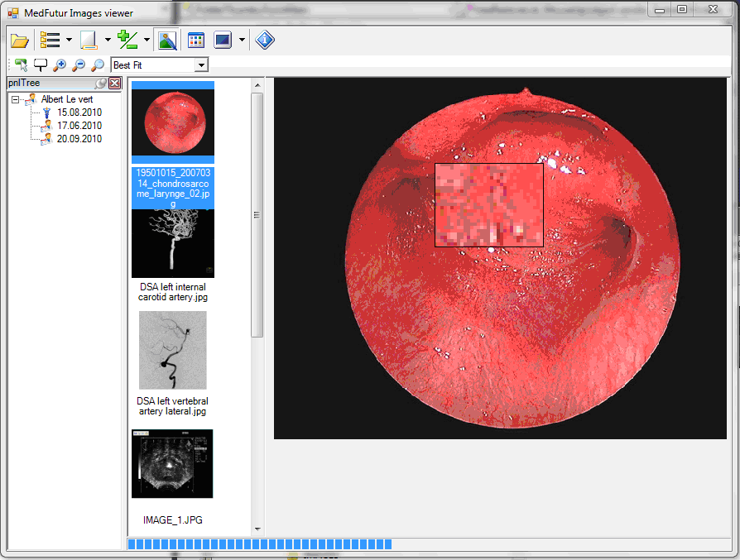Select the ultrasound IMAGE_1 thumbnail
The height and width of the screenshot is (560, 740).
172,463
